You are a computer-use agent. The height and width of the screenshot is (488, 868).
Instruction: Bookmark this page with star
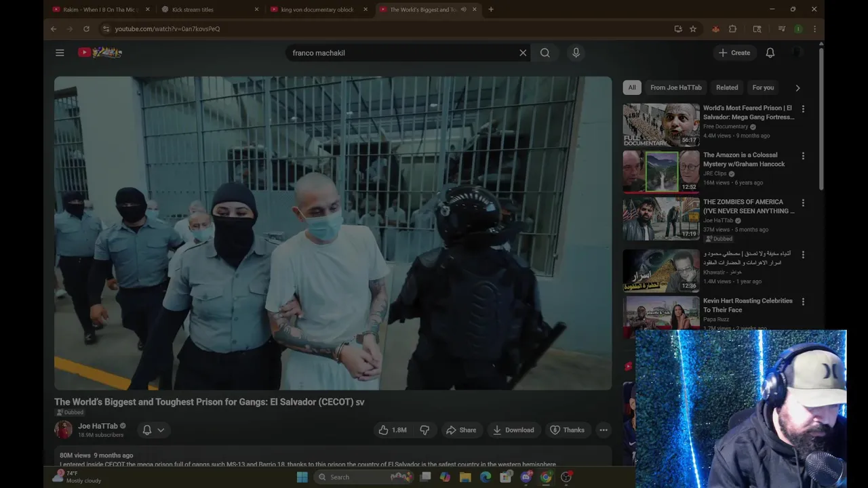pyautogui.click(x=692, y=29)
